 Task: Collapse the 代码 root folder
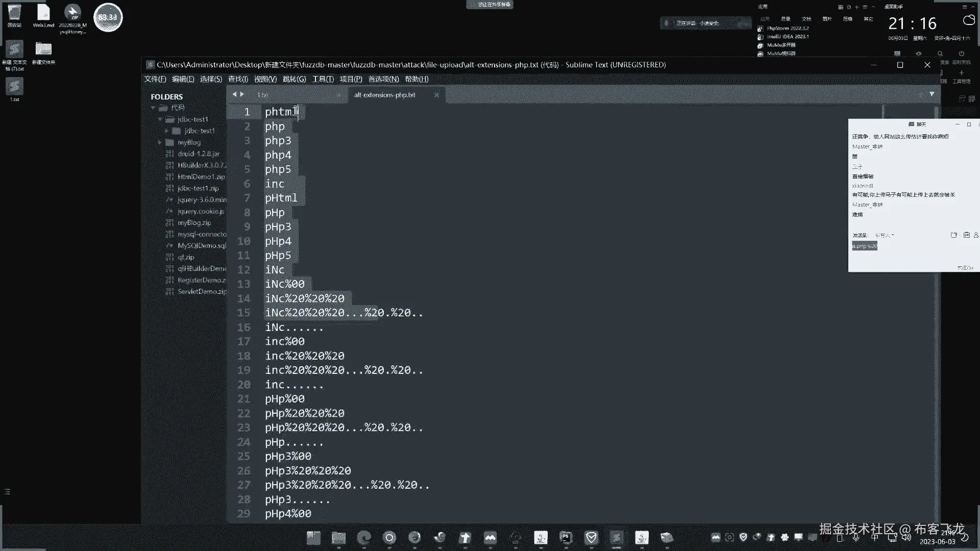[x=153, y=108]
